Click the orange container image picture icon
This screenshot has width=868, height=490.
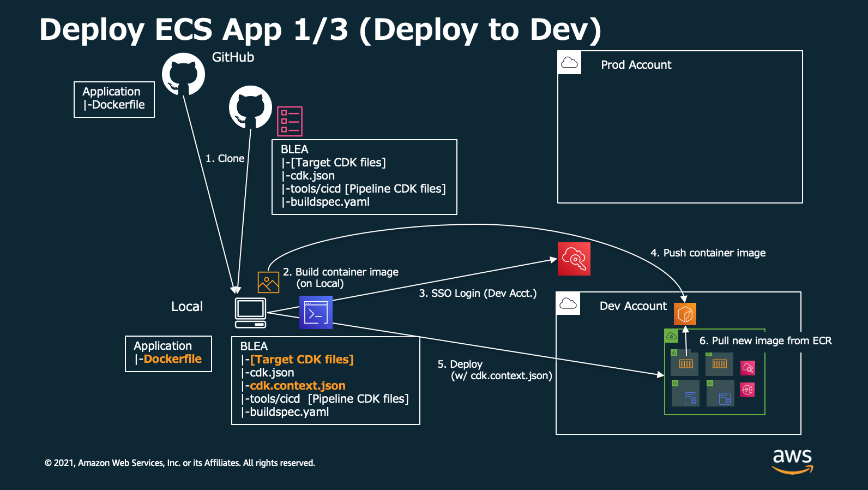click(x=268, y=282)
